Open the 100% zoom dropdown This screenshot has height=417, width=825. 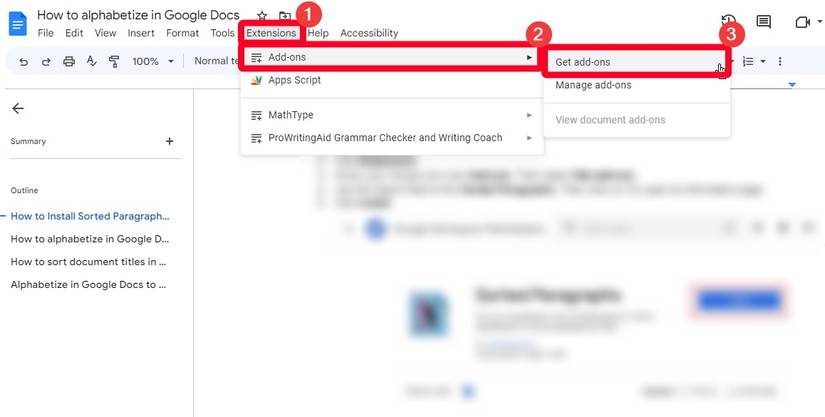pyautogui.click(x=153, y=62)
